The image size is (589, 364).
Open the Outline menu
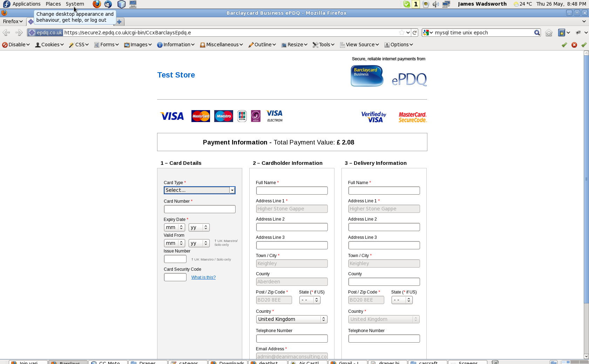coord(262,45)
